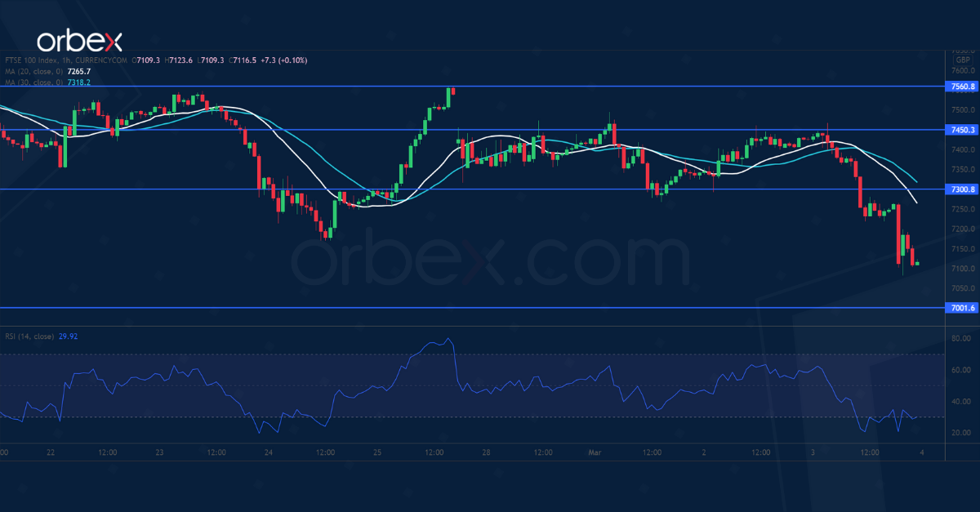
Task: Click the RSI value 29.92
Action: pos(69,336)
